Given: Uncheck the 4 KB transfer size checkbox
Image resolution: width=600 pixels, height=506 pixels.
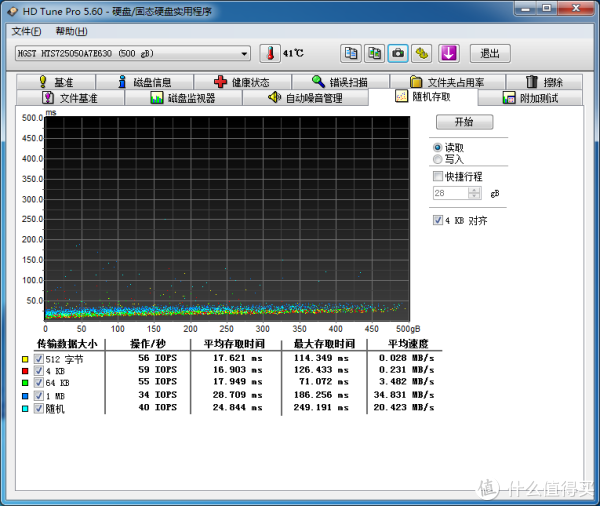Looking at the screenshot, I should pos(38,371).
